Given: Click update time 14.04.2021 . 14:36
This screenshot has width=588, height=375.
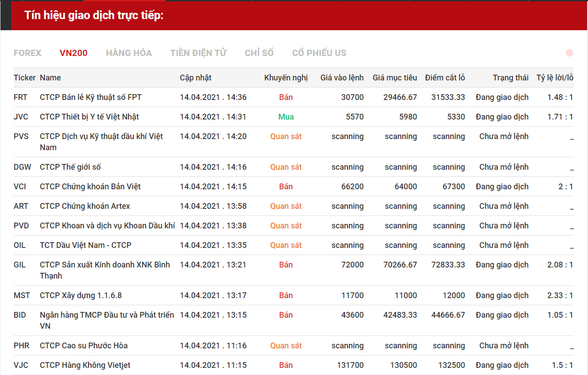Looking at the screenshot, I should point(213,97).
